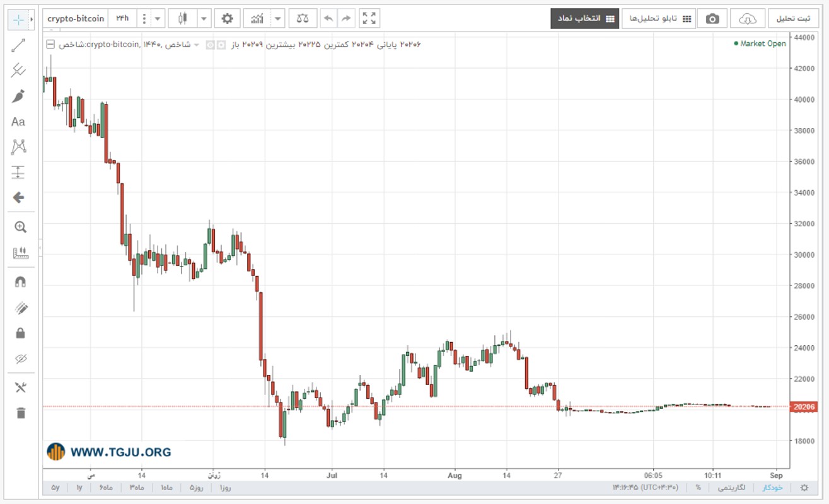Select the long/short position prediction tool

point(18,172)
